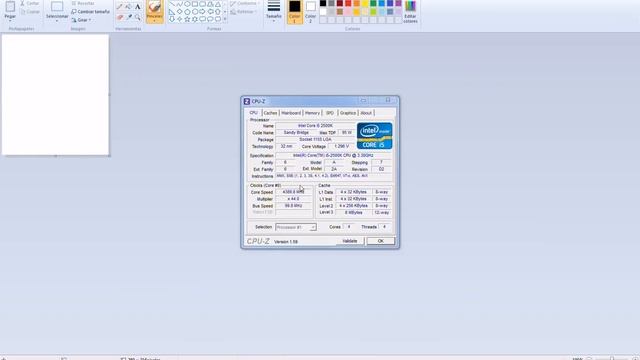Expand the Girar rotate menu
The image size is (640, 360).
(81, 20)
